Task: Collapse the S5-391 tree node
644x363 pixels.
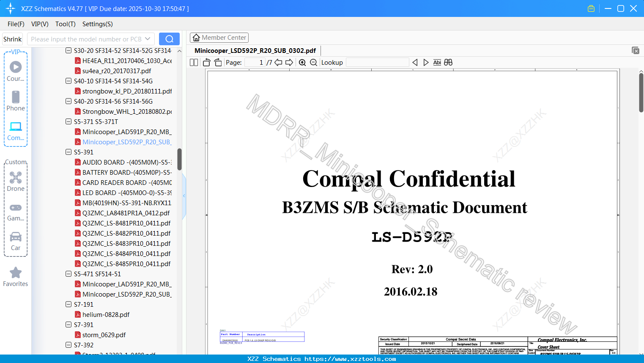Action: click(x=68, y=152)
